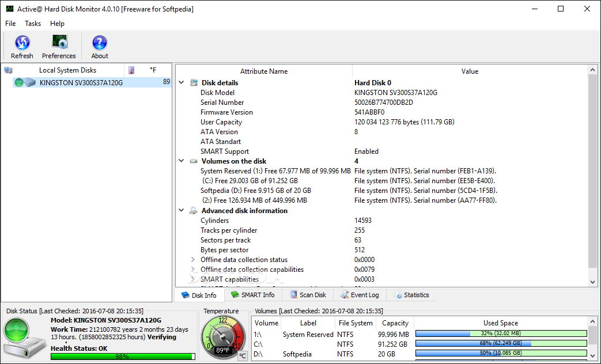Select the KINGSTON SV300S37A120G disk row
This screenshot has width=601, height=364.
tap(92, 82)
